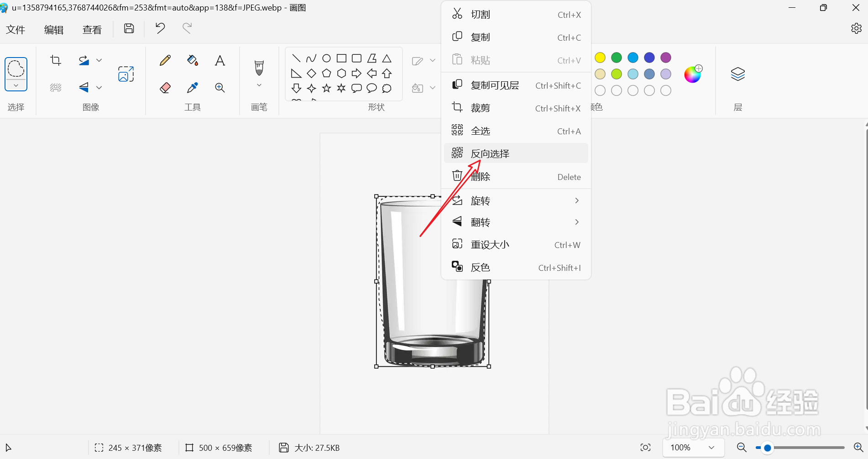Click the zoom out magnifier icon

(x=742, y=448)
